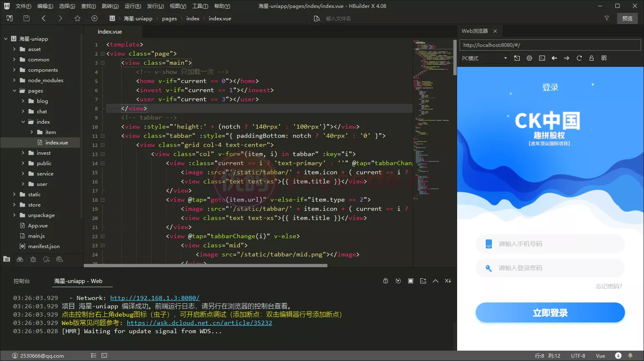This screenshot has height=361, width=644.
Task: Click the horizontal scrollbar of the code editor
Action: click(206, 266)
